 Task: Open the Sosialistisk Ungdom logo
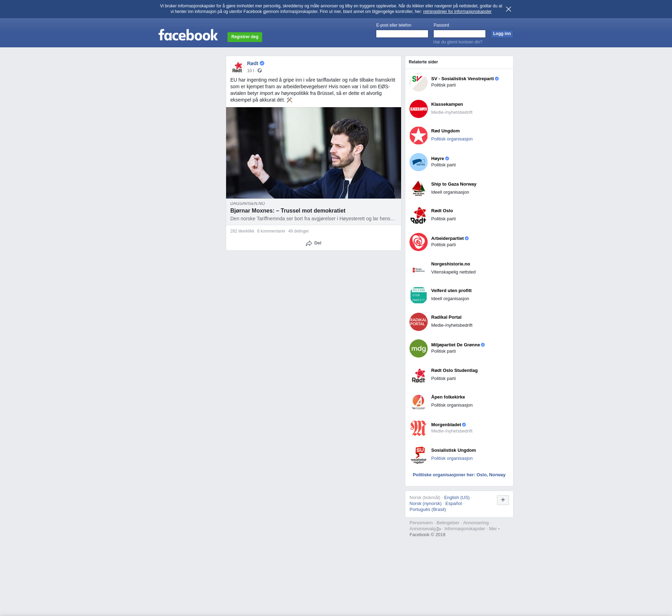click(419, 455)
